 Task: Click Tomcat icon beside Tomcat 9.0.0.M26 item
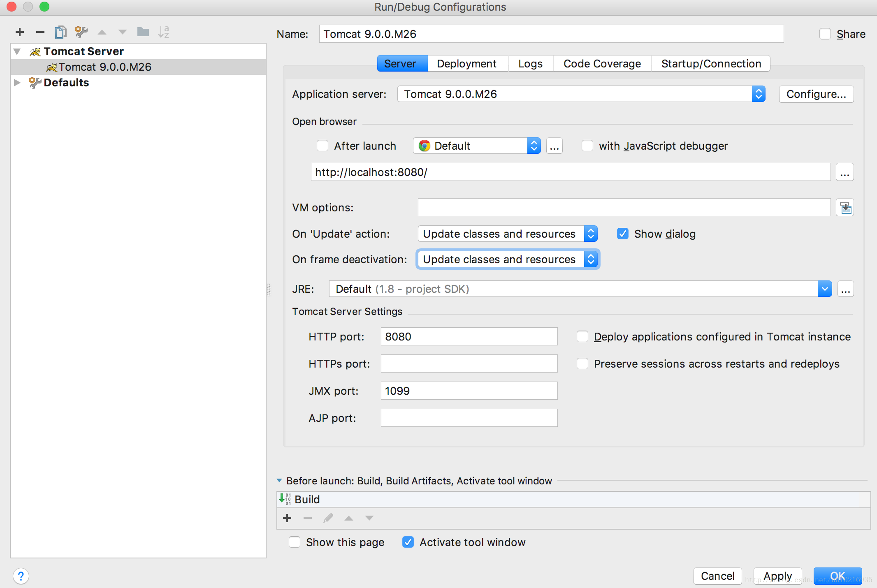coord(51,67)
